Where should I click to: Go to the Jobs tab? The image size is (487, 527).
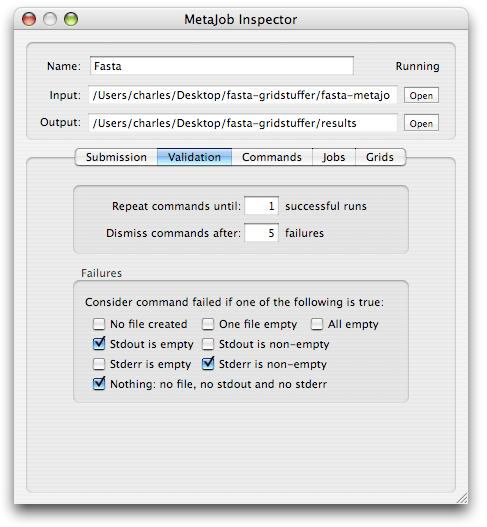click(334, 157)
